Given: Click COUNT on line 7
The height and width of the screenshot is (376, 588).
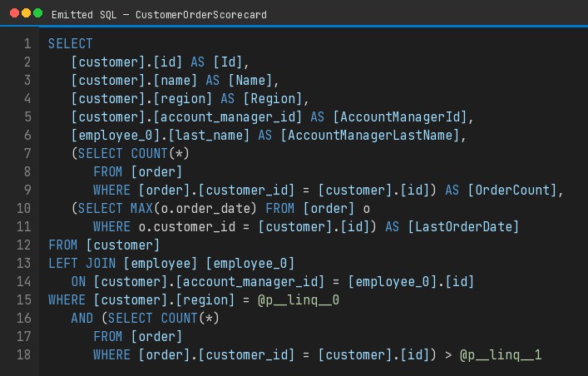Looking at the screenshot, I should pyautogui.click(x=149, y=153).
